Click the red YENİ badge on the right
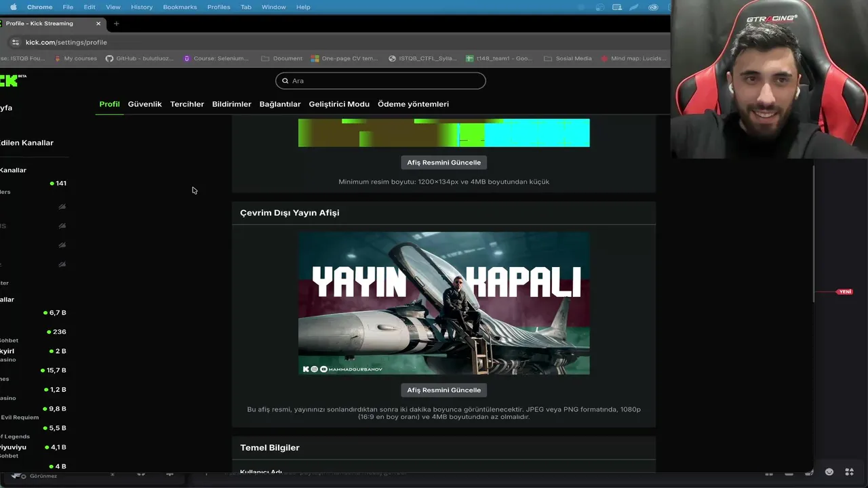The height and width of the screenshot is (488, 868). [845, 291]
